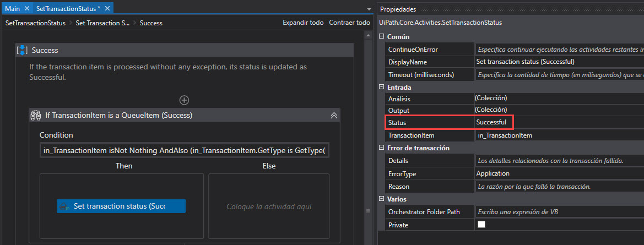The width and height of the screenshot is (644, 245).
Task: Edit the Condition expression field
Action: click(x=185, y=151)
